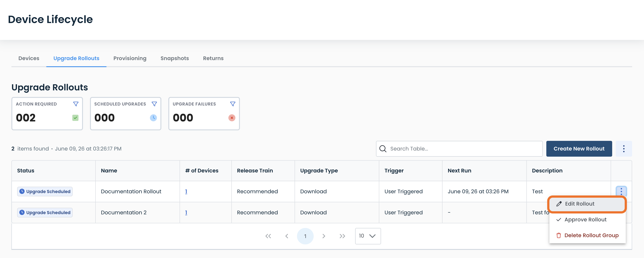Choose Approve Rollout from the context menu
644x258 pixels.
pos(587,220)
